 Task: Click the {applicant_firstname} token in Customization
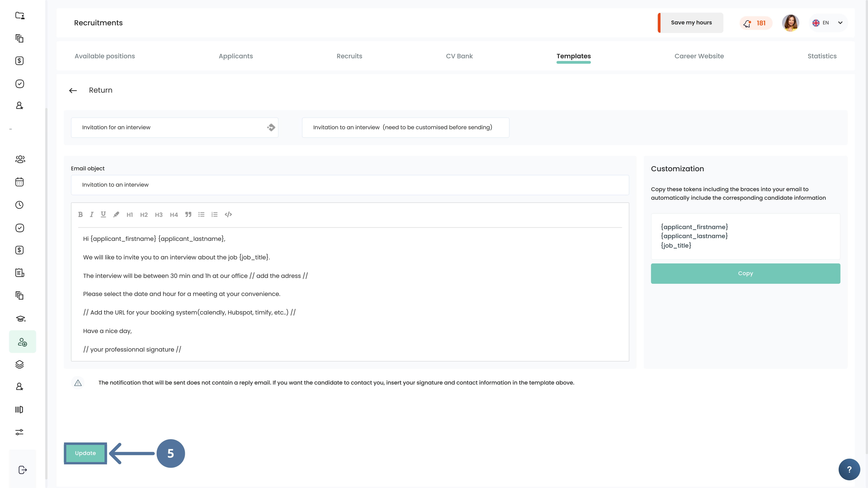(694, 227)
